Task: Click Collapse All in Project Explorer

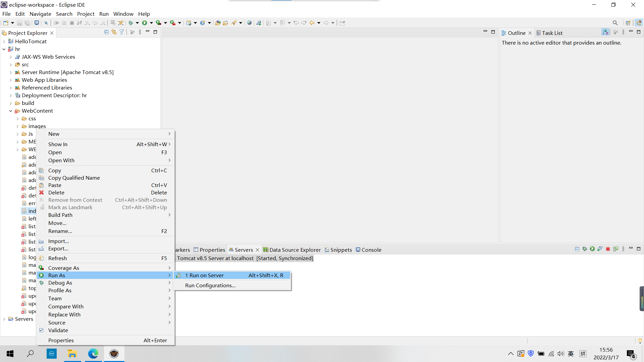Action: click(106, 32)
